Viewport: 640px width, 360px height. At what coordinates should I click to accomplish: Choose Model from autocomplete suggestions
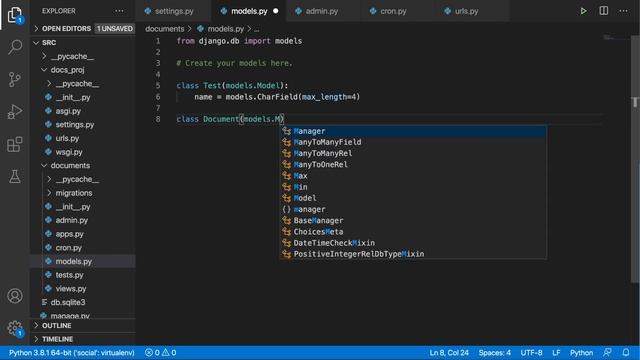coord(413,198)
